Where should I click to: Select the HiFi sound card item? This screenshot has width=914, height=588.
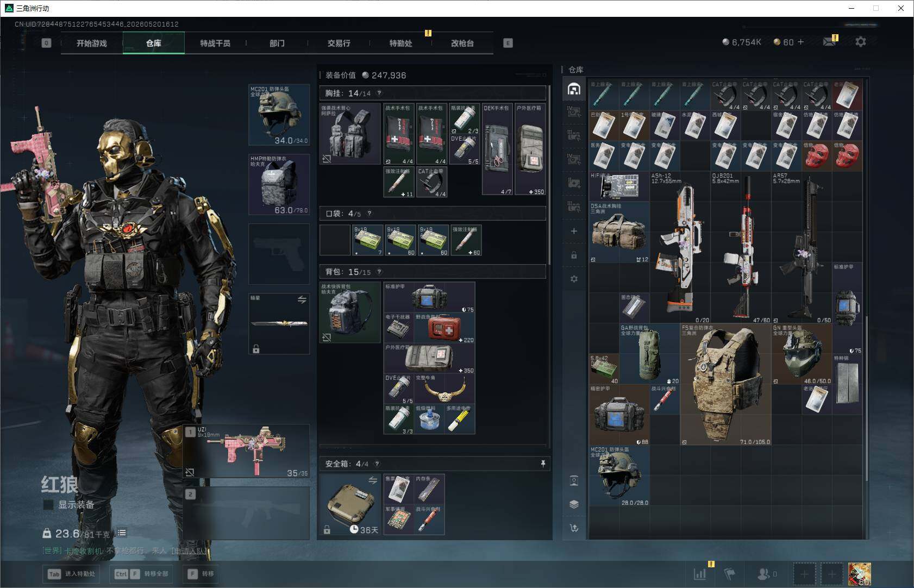click(x=619, y=186)
